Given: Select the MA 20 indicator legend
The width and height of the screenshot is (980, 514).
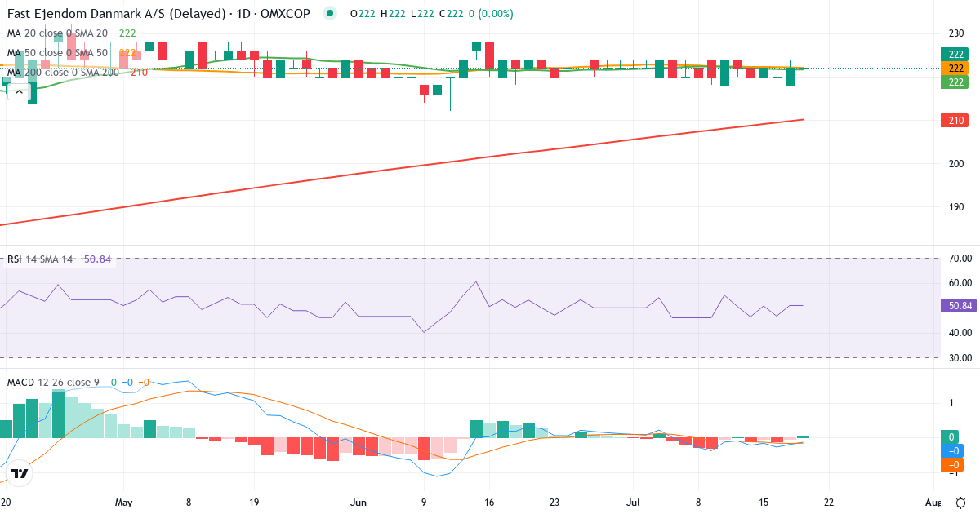Looking at the screenshot, I should 57,33.
